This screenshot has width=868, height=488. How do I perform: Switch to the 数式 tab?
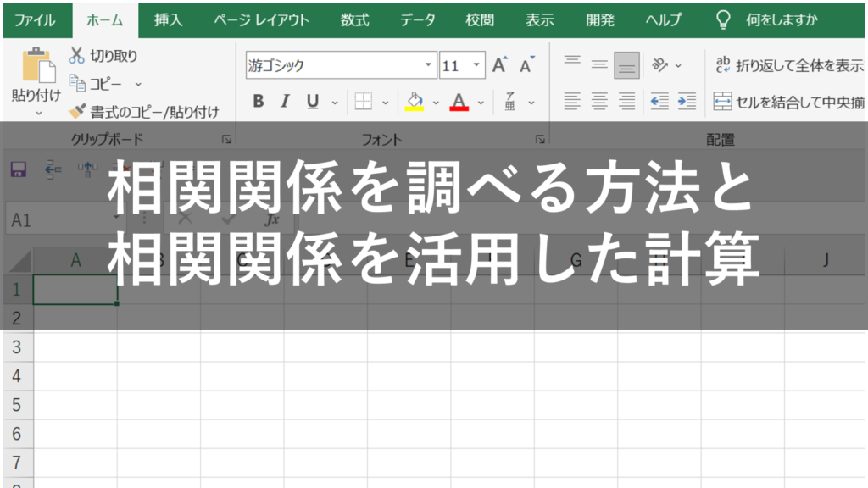[x=355, y=20]
